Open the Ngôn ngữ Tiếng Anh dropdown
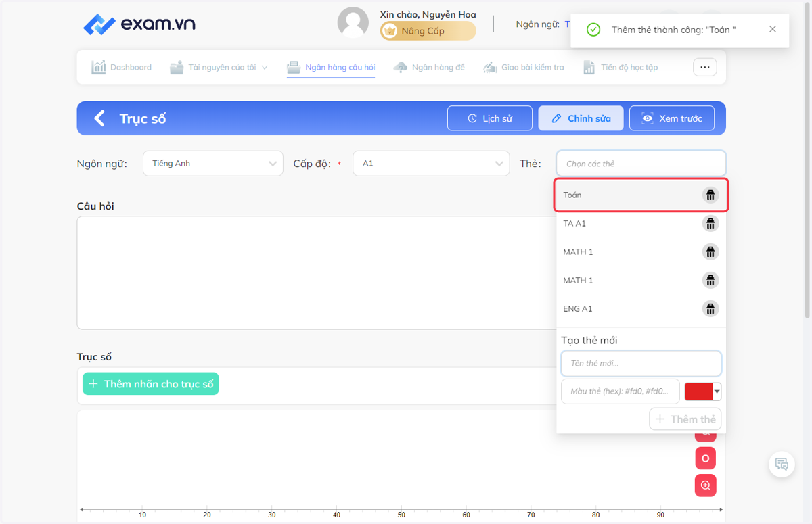Viewport: 812px width, 524px height. [x=213, y=164]
